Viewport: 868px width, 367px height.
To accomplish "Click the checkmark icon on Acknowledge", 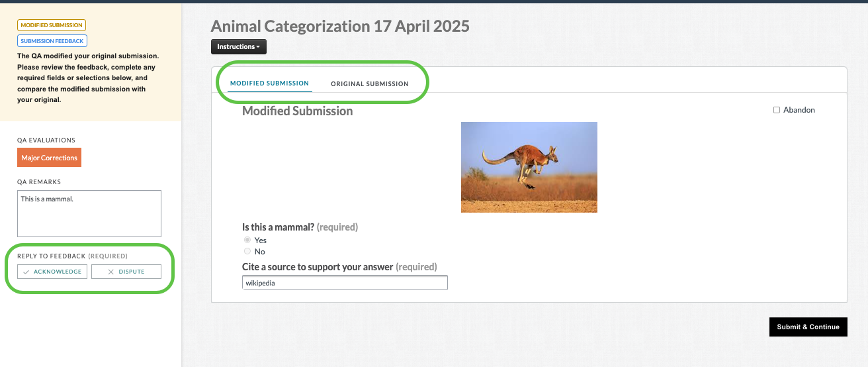I will point(26,272).
